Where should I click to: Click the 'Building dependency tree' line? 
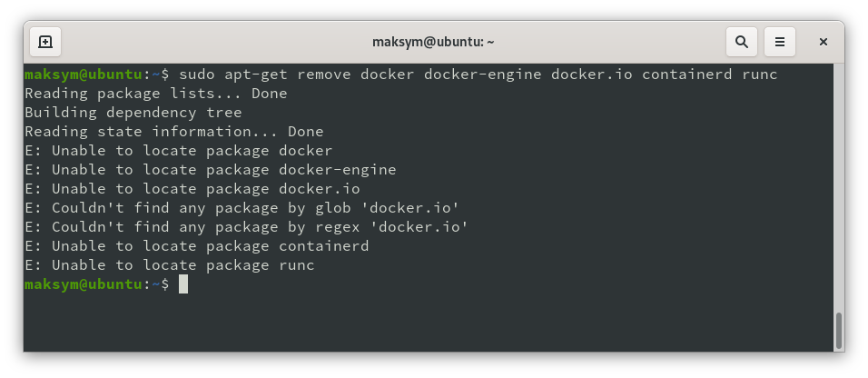point(133,113)
